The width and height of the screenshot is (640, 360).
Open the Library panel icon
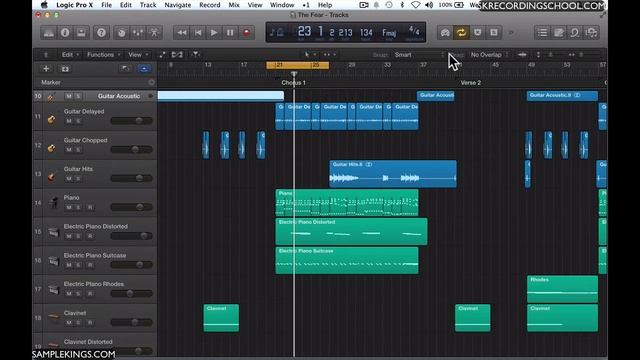click(x=49, y=33)
